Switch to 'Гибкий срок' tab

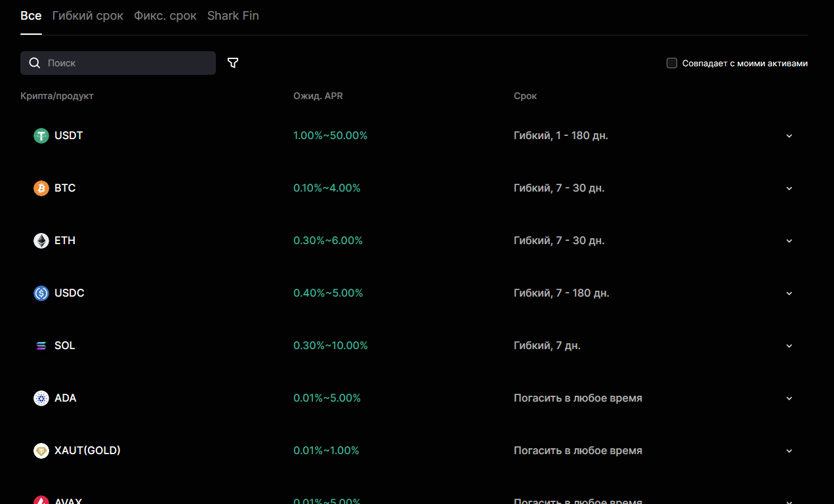pyautogui.click(x=88, y=16)
